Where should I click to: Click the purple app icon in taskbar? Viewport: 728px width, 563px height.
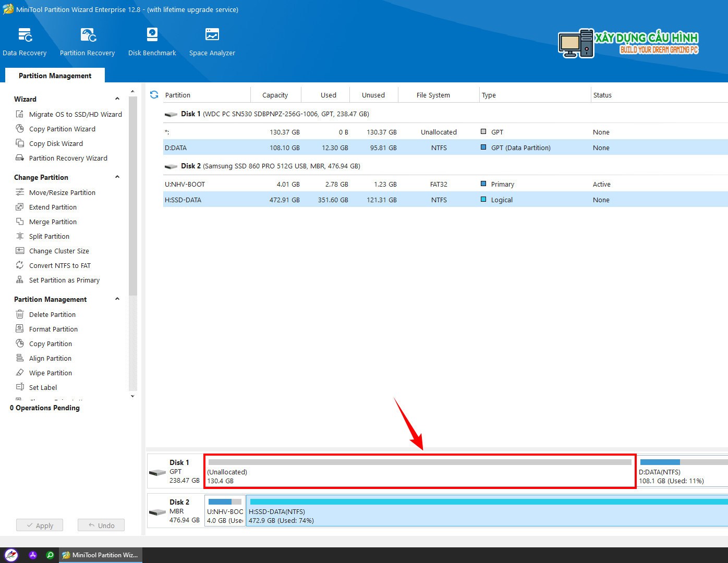click(32, 555)
